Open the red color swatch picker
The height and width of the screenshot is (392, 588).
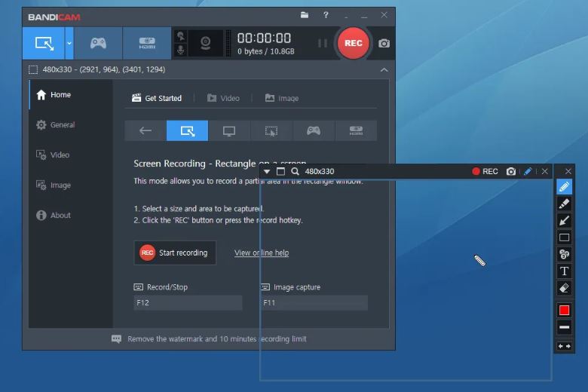[565, 311]
